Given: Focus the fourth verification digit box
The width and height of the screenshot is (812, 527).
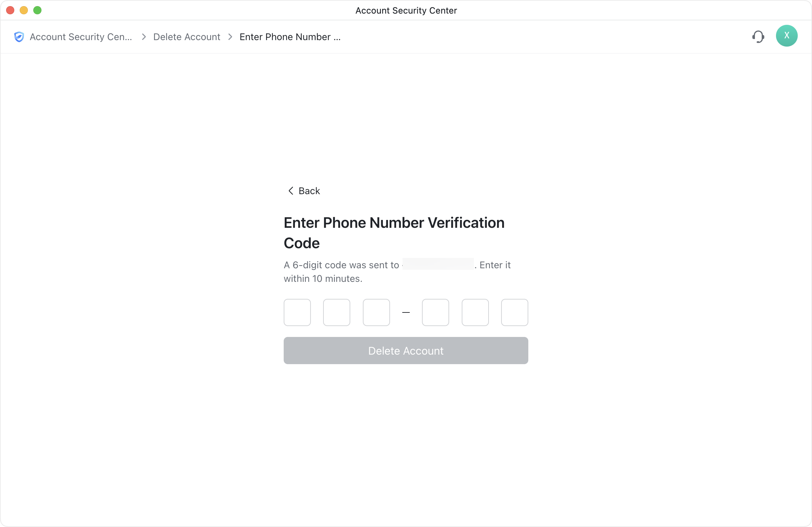Looking at the screenshot, I should 435,312.
